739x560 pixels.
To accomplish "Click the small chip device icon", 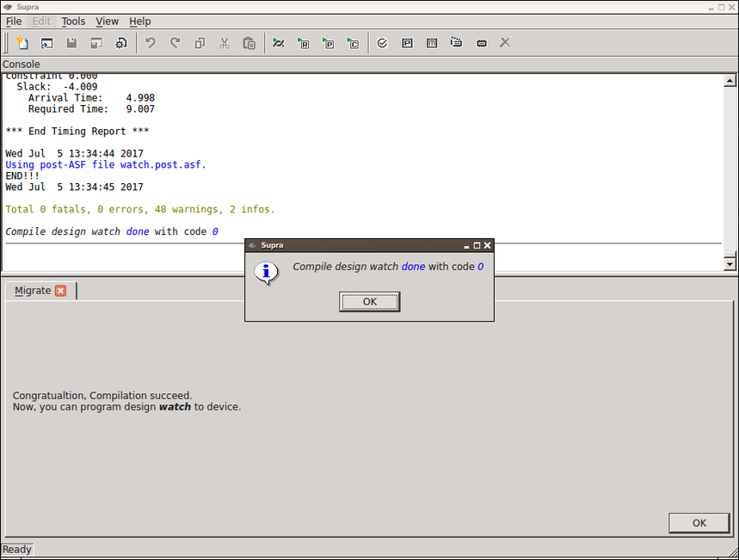I will (x=481, y=43).
